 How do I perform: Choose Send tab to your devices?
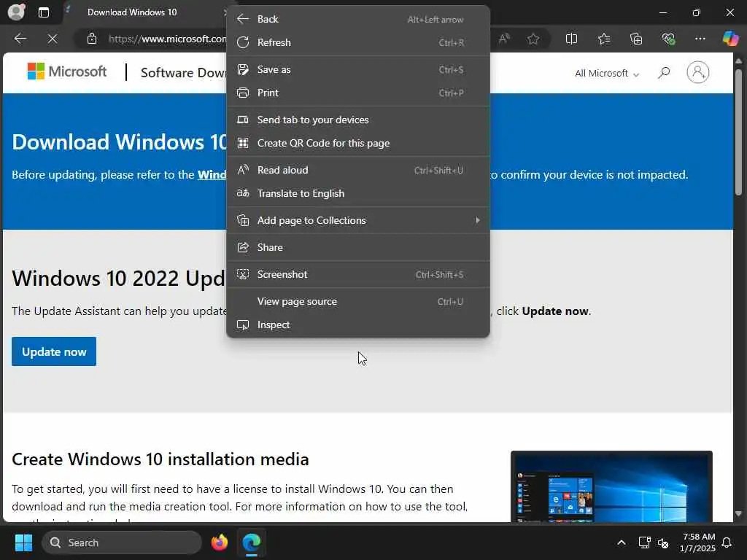[357, 120]
